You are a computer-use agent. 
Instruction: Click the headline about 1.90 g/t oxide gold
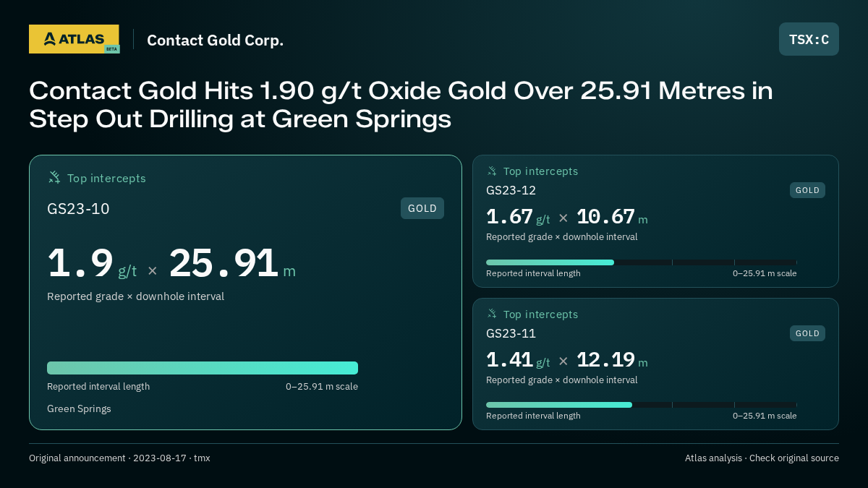(401, 105)
